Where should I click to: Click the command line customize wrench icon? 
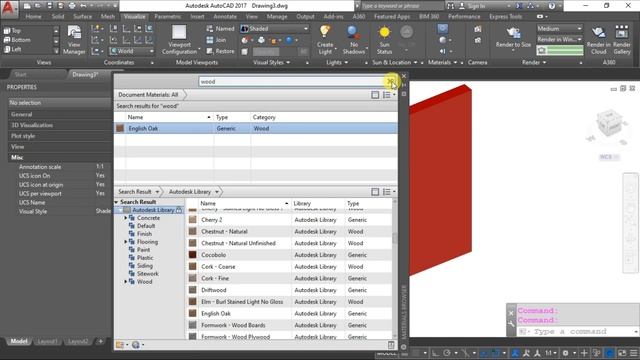[x=511, y=324]
